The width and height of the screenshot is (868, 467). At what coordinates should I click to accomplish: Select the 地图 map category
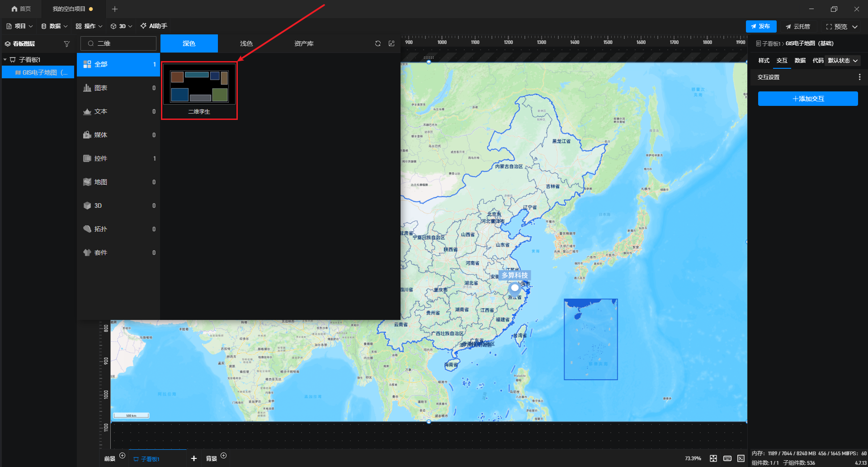[x=118, y=182]
